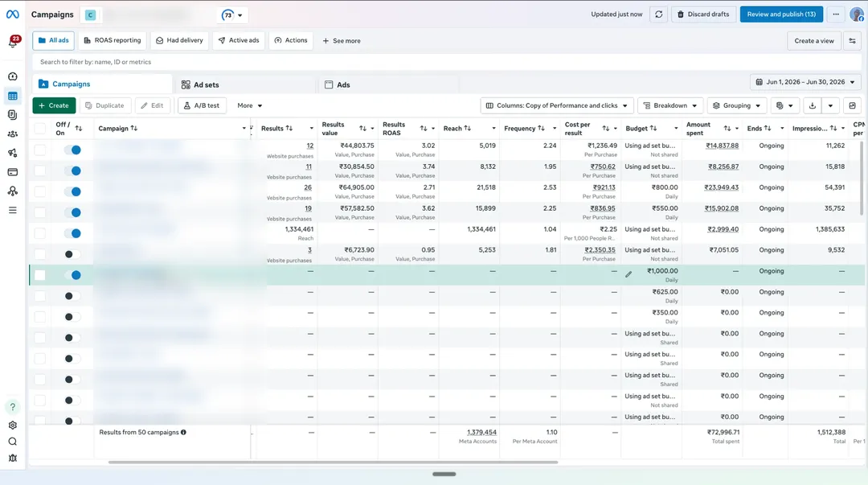Toggle the highlighted ₹1,000.00 budget campaign switch
Image resolution: width=868 pixels, height=485 pixels.
click(x=72, y=276)
